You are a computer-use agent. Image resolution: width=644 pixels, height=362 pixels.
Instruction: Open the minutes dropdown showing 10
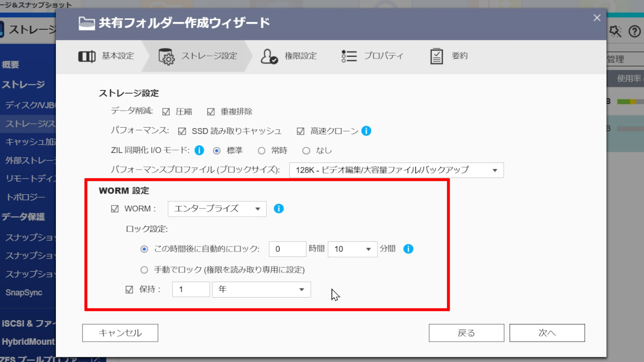pos(353,249)
